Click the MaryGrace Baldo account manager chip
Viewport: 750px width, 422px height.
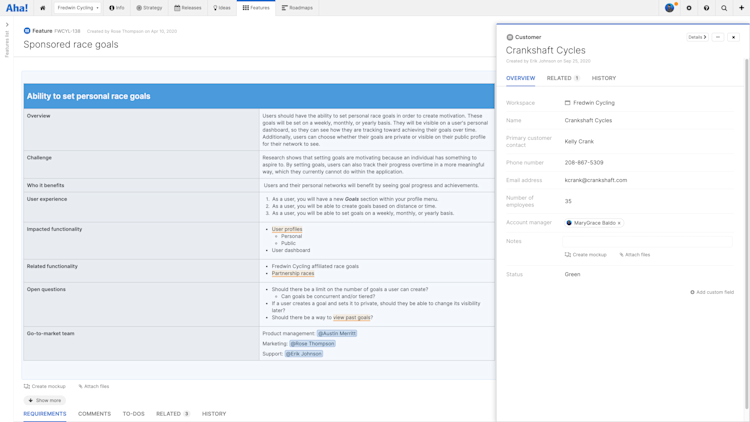[x=593, y=223]
